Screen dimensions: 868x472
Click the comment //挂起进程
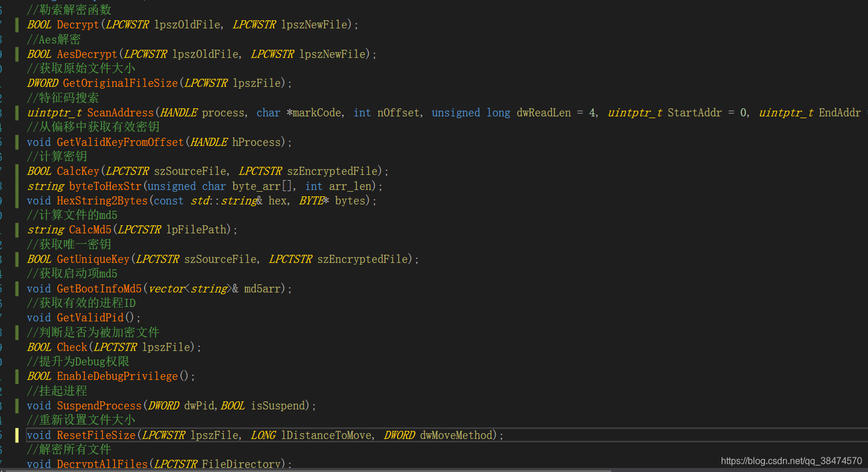[x=57, y=391]
